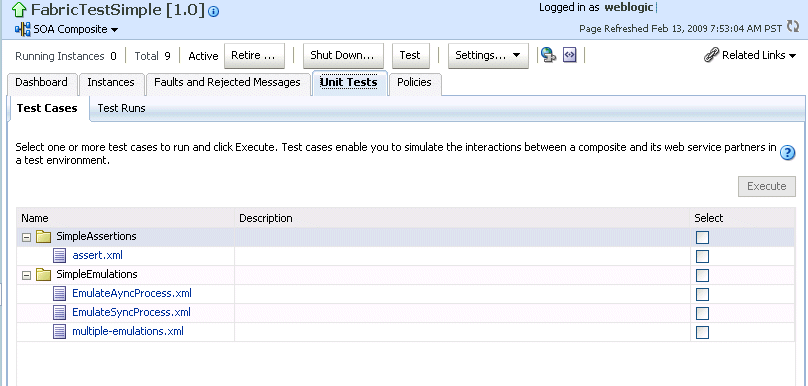Viewport: 808px width, 386px height.
Task: Click the Shut Down... button
Action: click(x=343, y=56)
